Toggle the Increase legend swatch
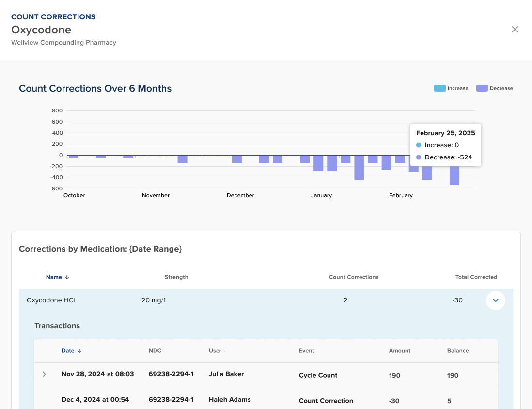Viewport: 532px width, 409px height. 440,88
